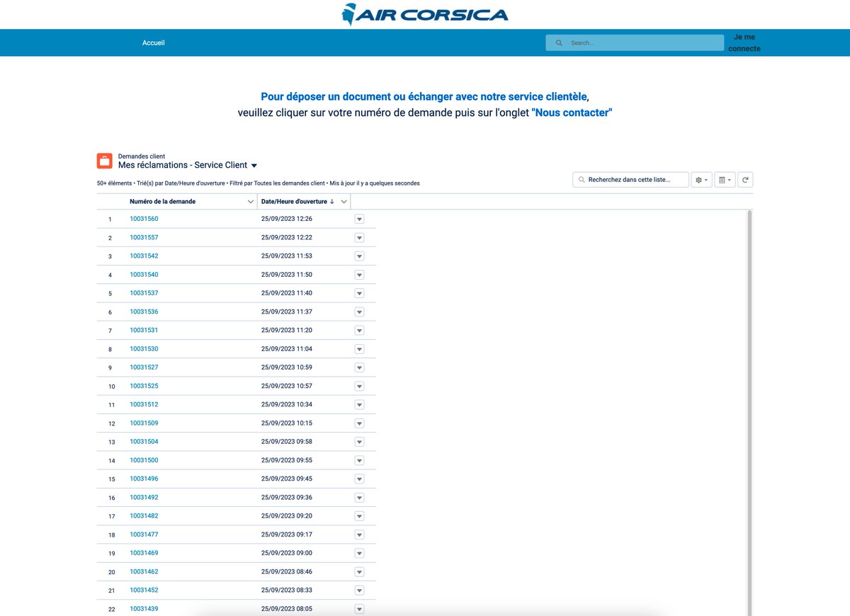Show row actions for request 10031469
This screenshot has width=850, height=616.
[359, 554]
